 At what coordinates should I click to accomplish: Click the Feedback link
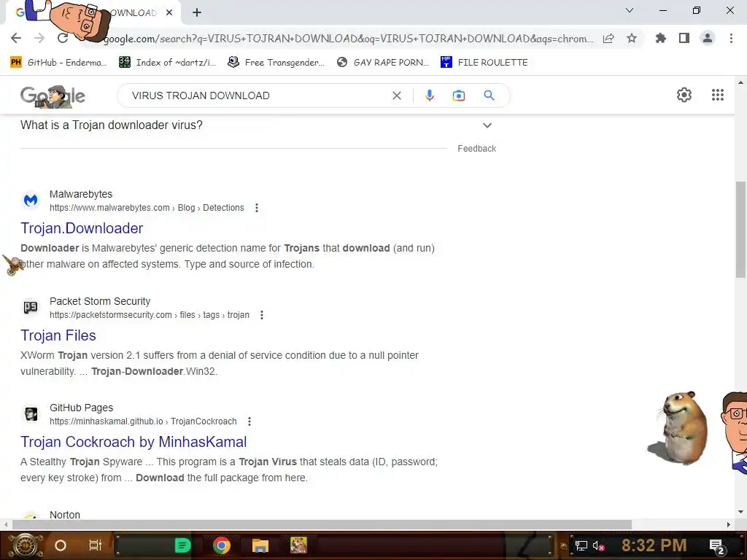tap(477, 149)
